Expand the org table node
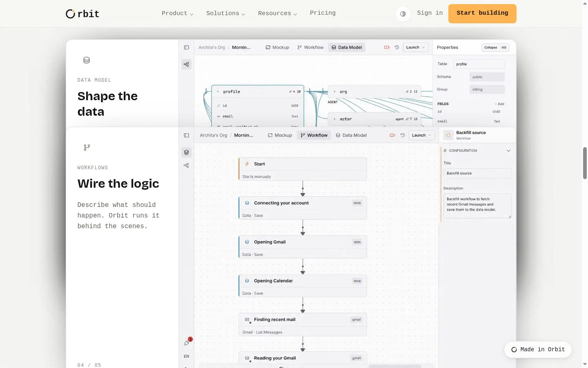The image size is (588, 368). coord(334,92)
